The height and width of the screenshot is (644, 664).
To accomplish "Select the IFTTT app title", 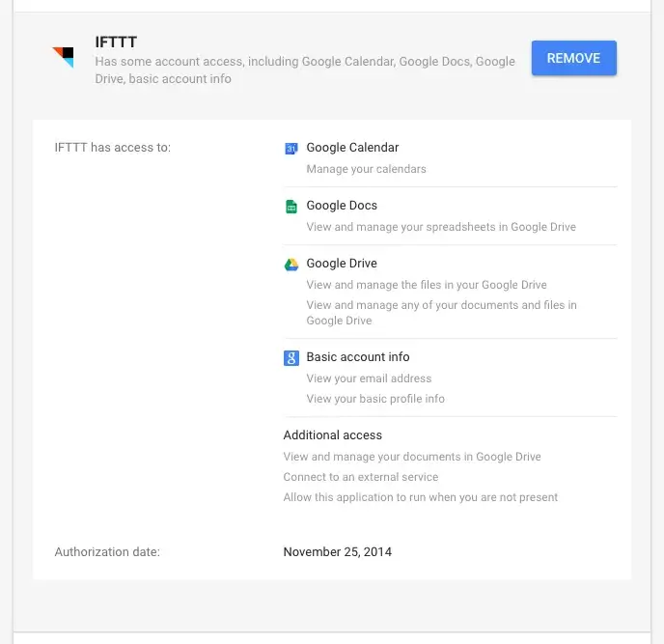I will coord(116,42).
